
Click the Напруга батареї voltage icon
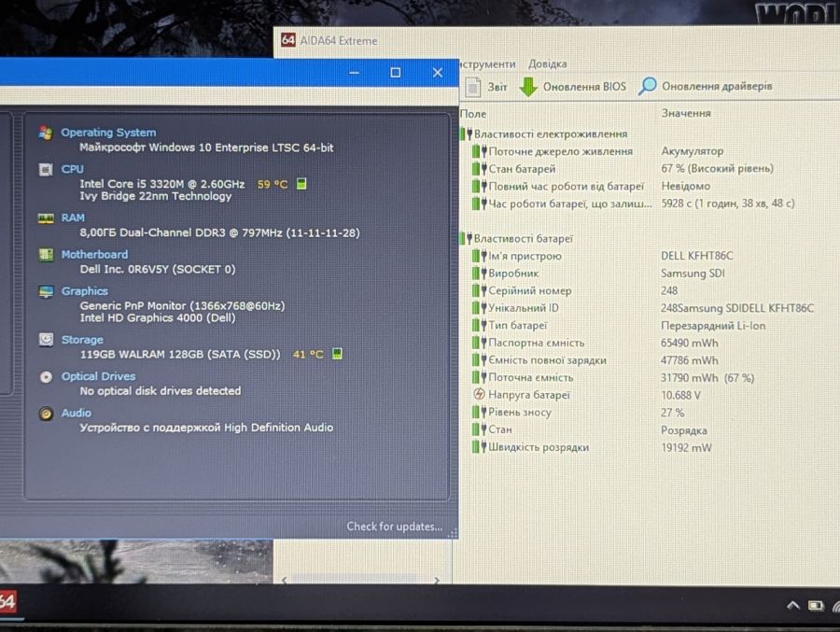[479, 395]
